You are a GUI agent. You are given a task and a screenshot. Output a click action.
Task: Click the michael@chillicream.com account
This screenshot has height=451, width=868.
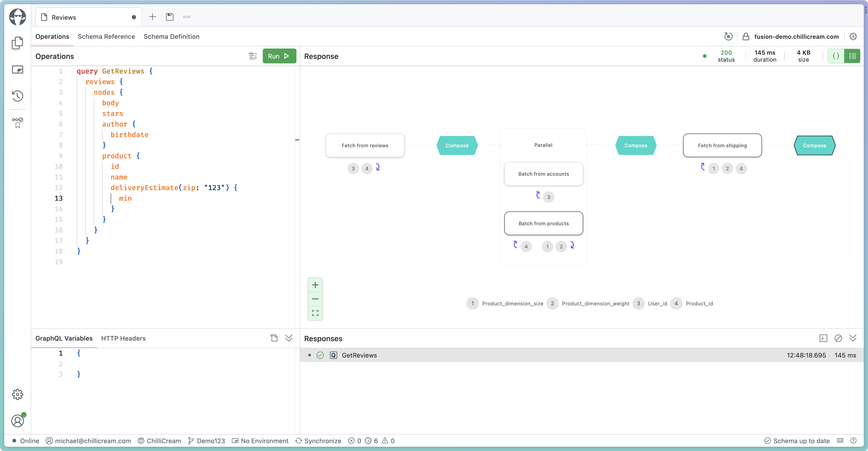coord(88,441)
